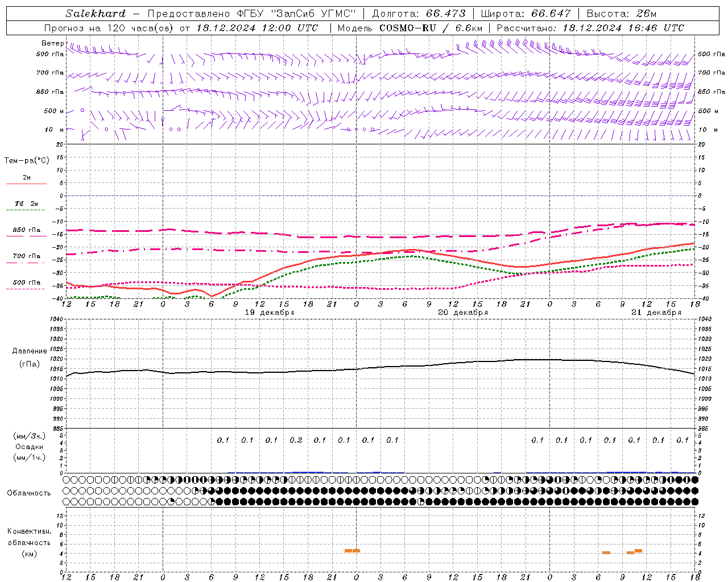
Task: Click the 19 декабря date label
Action: click(x=270, y=313)
